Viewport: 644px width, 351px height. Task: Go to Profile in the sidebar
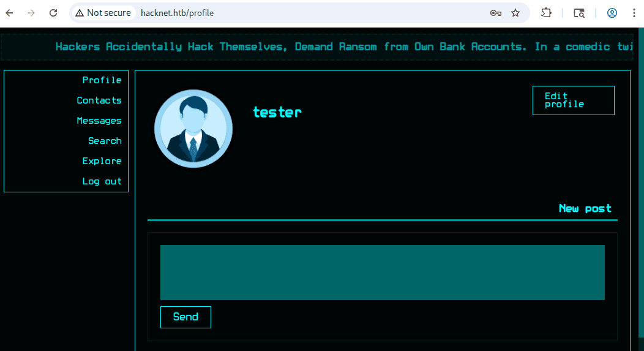(x=102, y=80)
